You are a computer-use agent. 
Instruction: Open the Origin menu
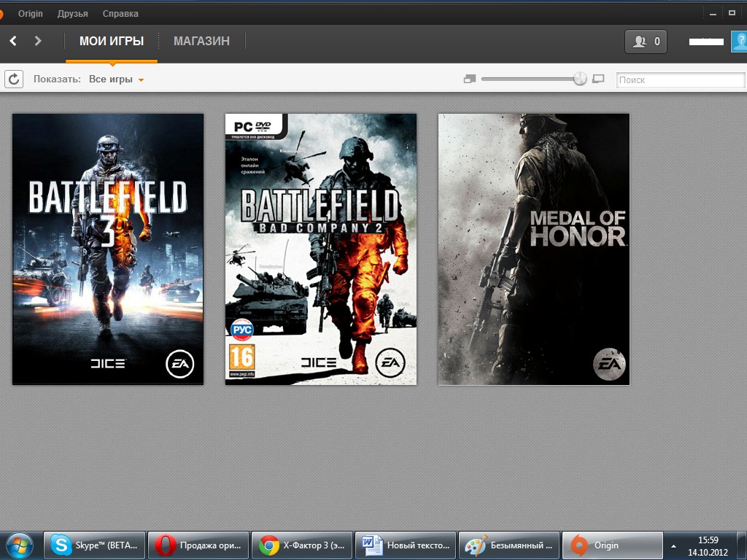tap(31, 14)
